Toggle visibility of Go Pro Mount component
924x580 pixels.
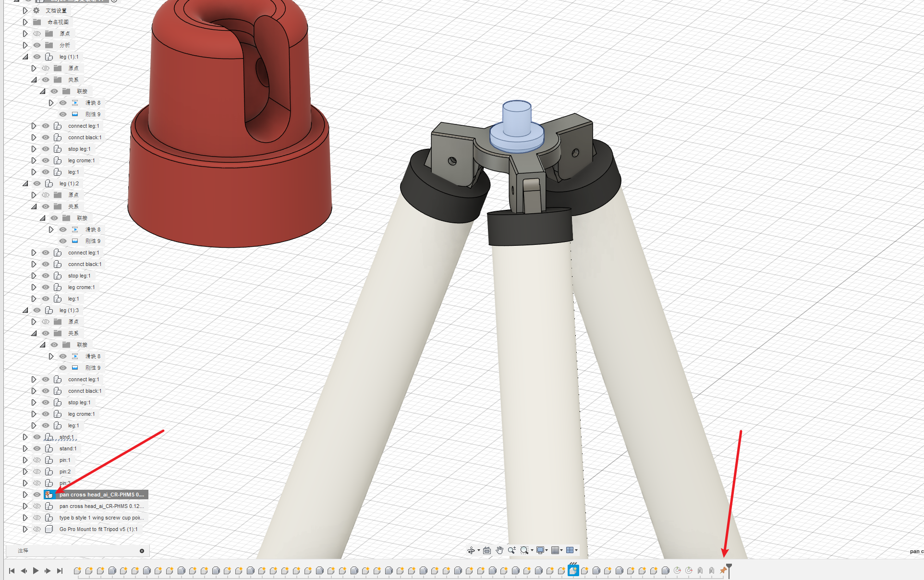37,529
